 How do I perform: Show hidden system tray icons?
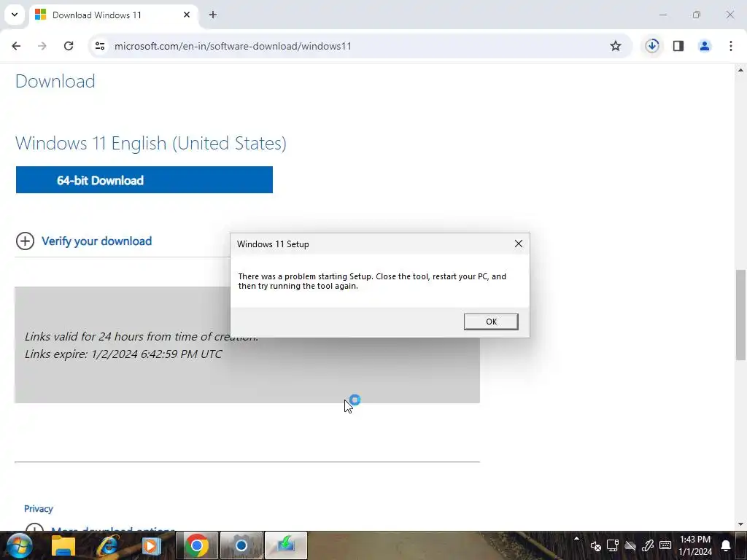point(576,539)
